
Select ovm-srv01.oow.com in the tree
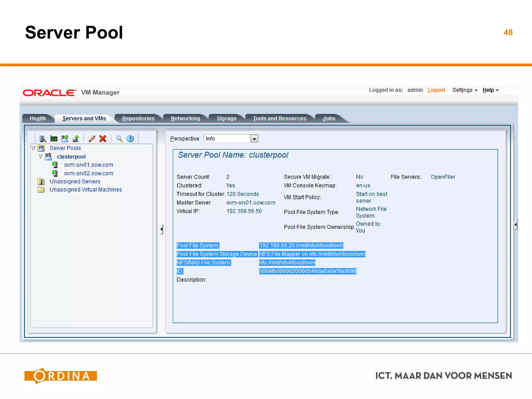89,165
